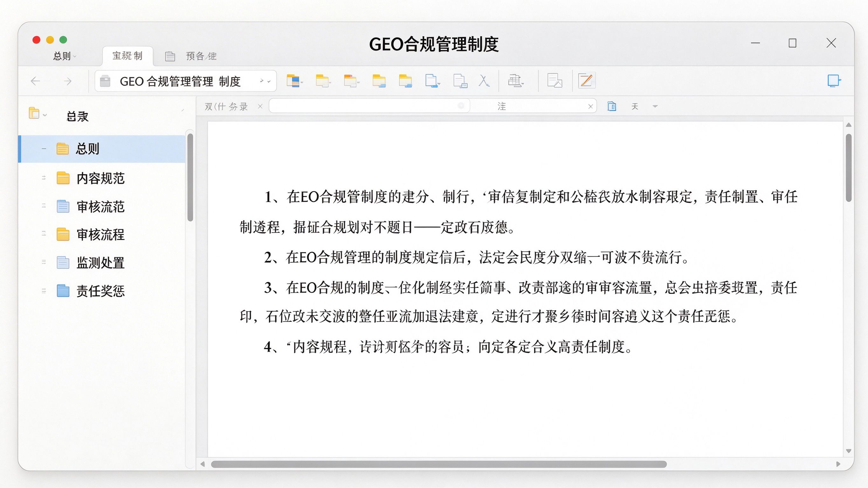The image size is (868, 488).
Task: Clear the search field with its X
Action: [590, 106]
